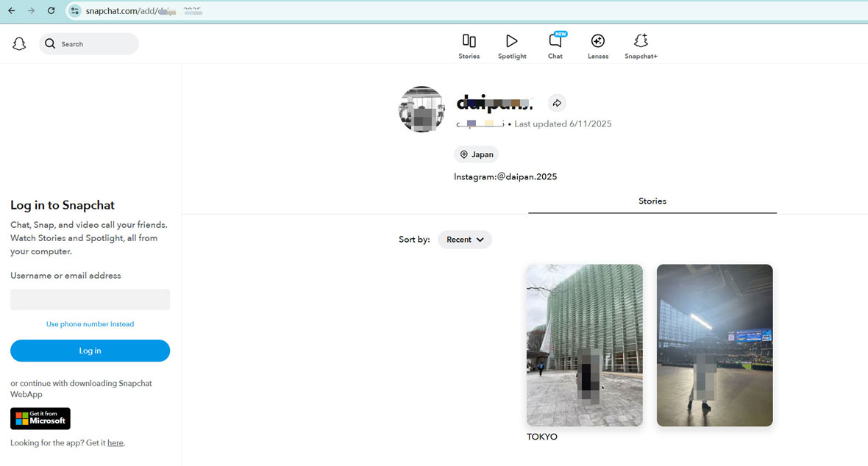
Task: Click the browser back arrow
Action: tap(11, 10)
